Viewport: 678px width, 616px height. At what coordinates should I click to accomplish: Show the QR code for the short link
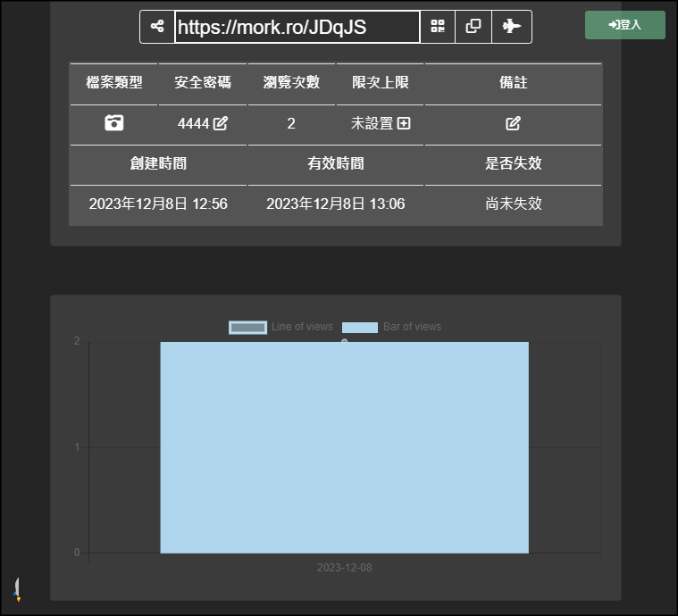point(438,27)
